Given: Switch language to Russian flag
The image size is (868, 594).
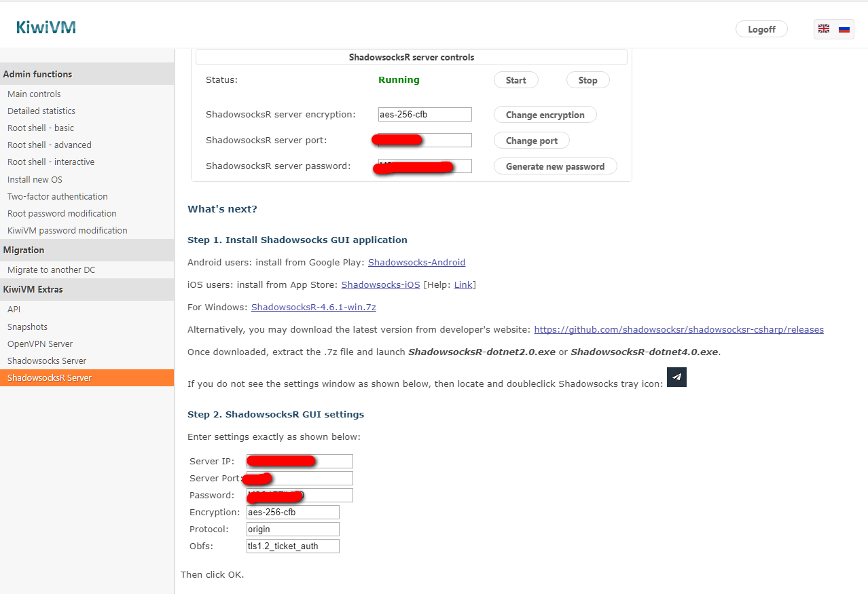Looking at the screenshot, I should (x=844, y=29).
